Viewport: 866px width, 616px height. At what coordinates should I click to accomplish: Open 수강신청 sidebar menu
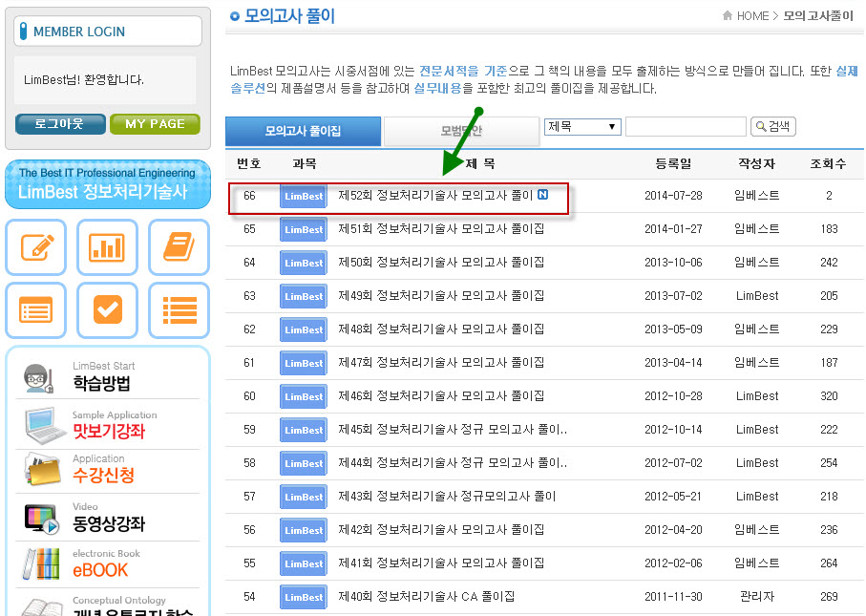[x=104, y=475]
